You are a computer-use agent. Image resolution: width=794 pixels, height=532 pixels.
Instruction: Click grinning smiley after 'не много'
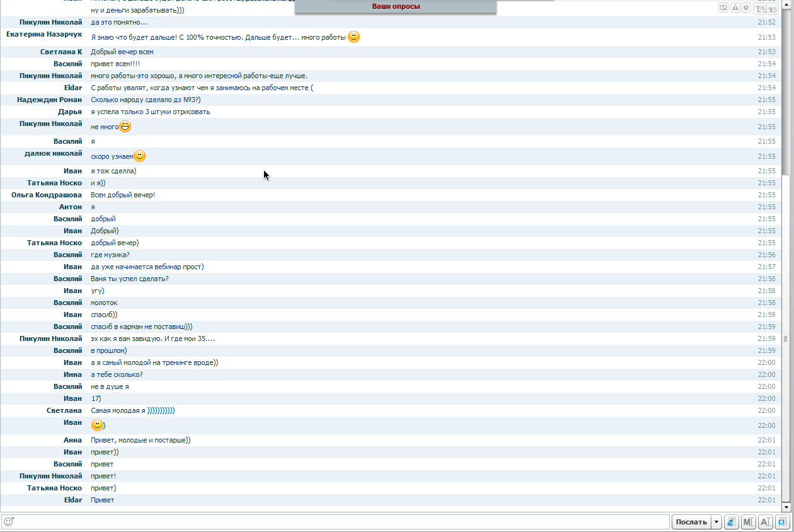click(125, 127)
